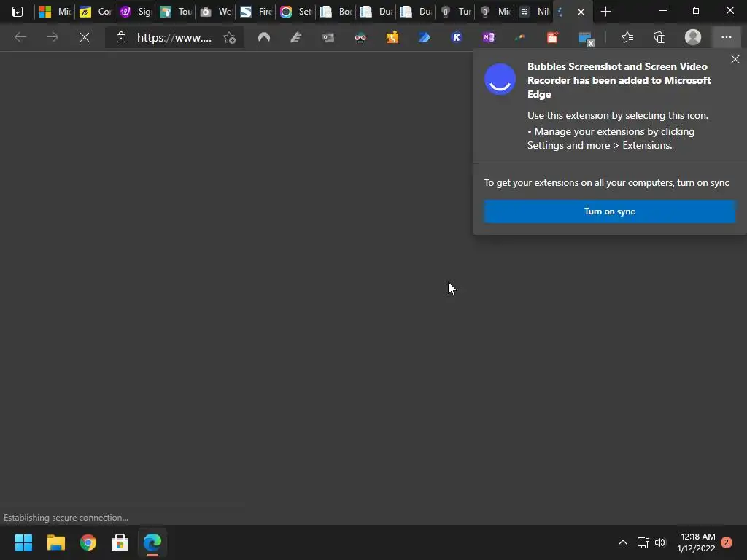Click Microsoft Edge taskbar icon
747x560 pixels.
[x=152, y=542]
